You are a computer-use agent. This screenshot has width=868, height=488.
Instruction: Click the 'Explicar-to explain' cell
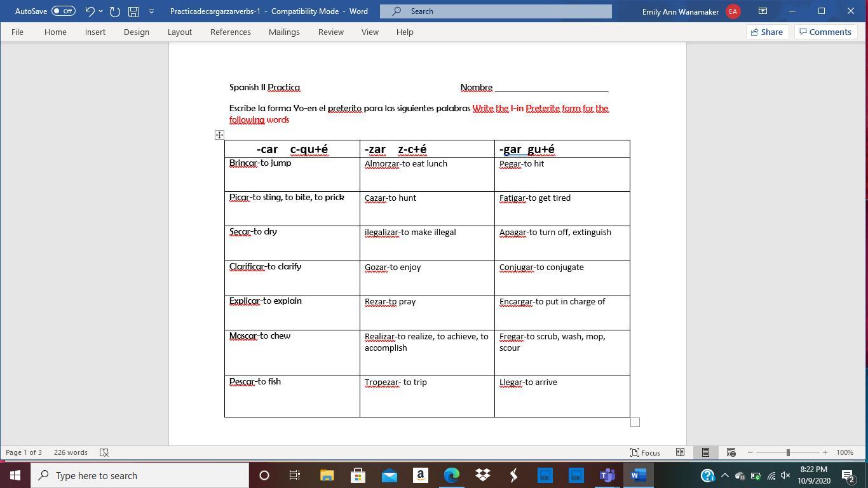292,312
